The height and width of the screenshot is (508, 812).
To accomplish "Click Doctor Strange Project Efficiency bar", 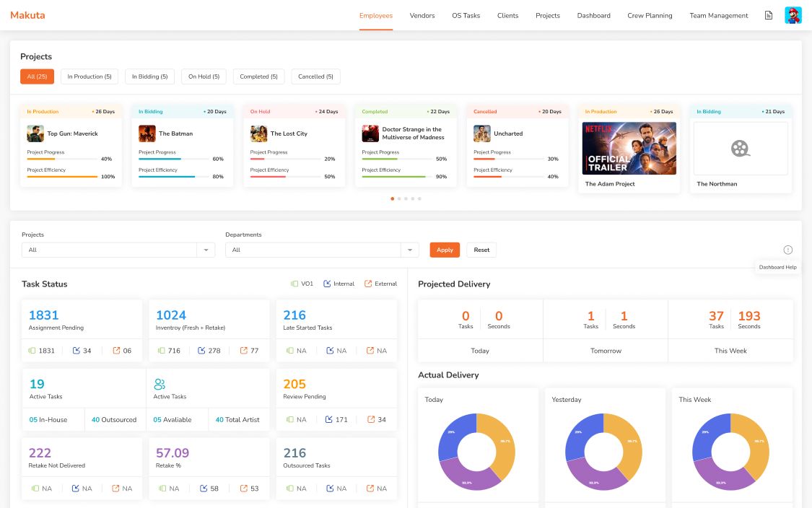I will tap(397, 177).
